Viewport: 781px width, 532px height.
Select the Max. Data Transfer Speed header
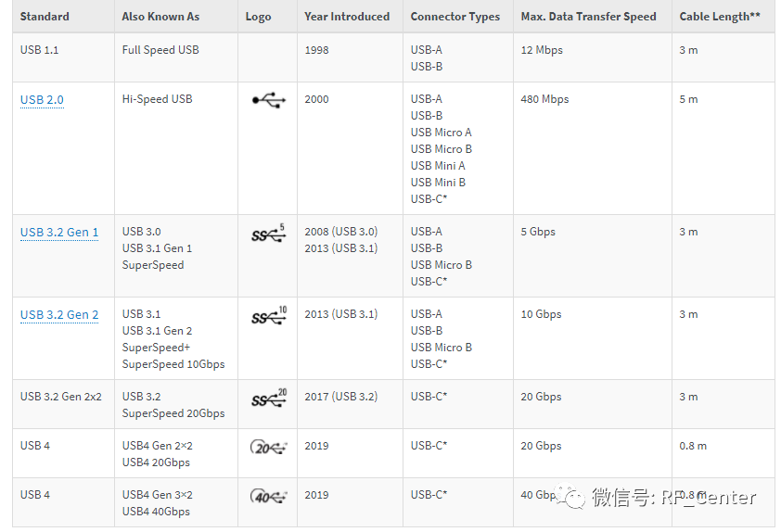588,17
